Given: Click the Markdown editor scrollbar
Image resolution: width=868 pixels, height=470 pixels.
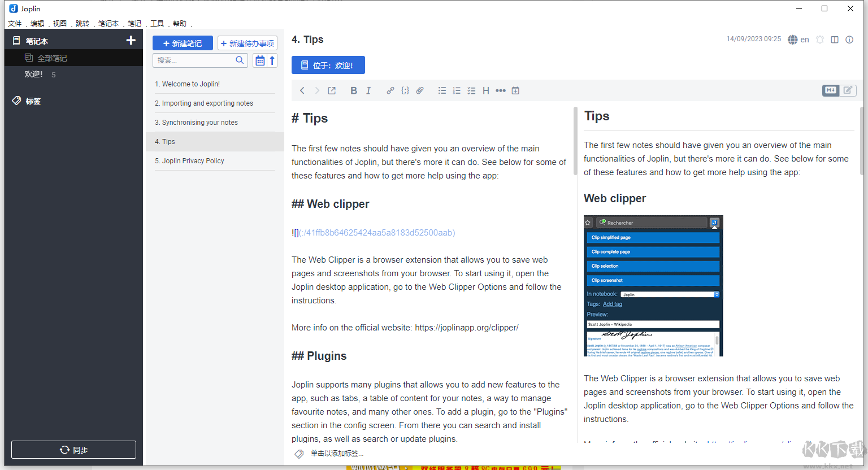Looking at the screenshot, I should click(x=575, y=141).
